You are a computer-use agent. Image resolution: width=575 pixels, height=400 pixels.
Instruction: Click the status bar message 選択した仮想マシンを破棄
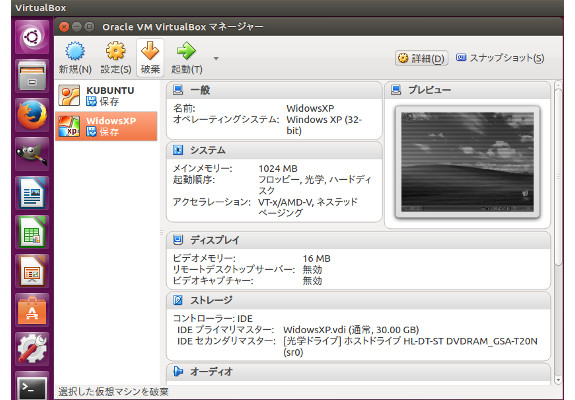tap(113, 392)
